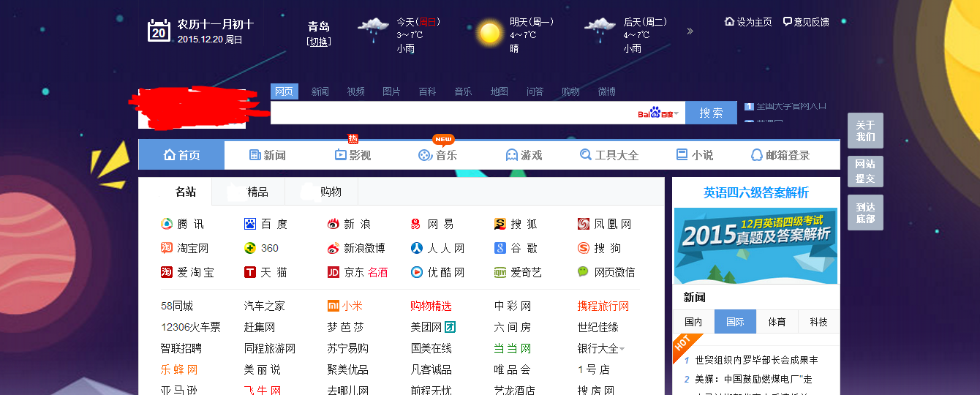Click the 美团网 teal 团 badge icon
This screenshot has height=395, width=980.
pos(451,327)
